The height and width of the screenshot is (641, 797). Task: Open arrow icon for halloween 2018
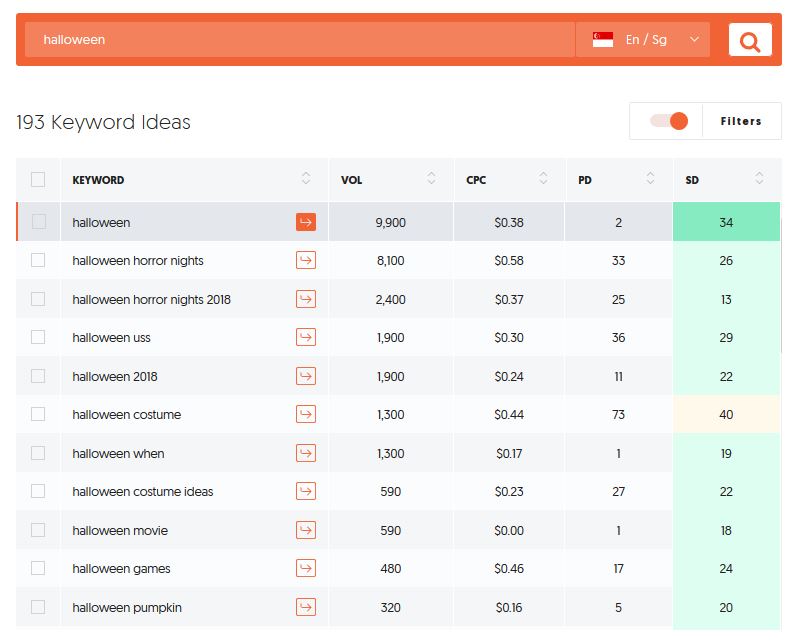tap(306, 376)
